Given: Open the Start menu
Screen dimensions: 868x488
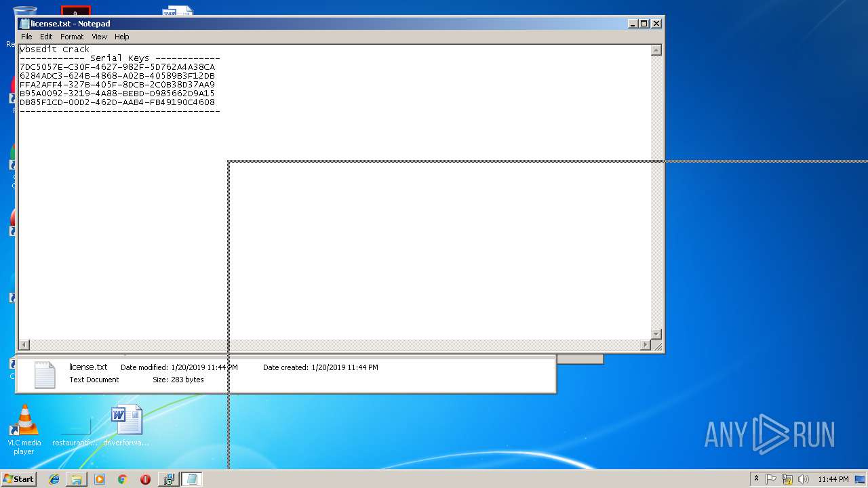Looking at the screenshot, I should point(19,479).
